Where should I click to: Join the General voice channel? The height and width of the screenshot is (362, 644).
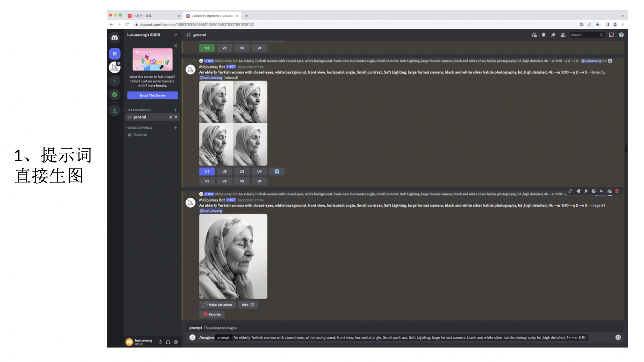152,135
